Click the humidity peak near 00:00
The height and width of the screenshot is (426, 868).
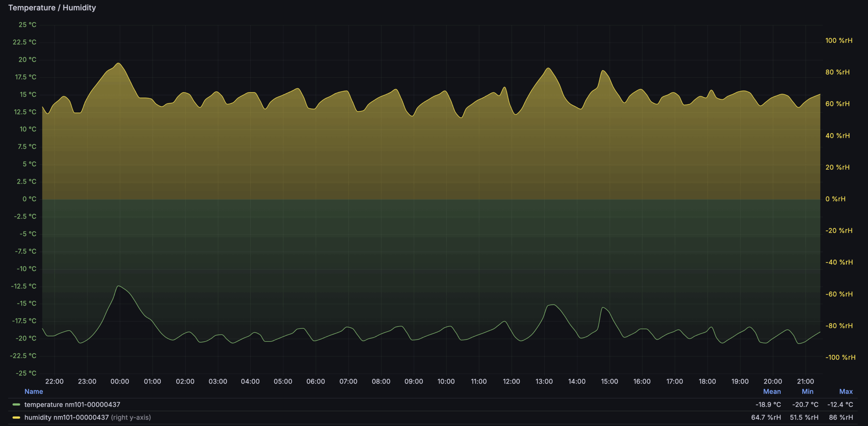118,63
